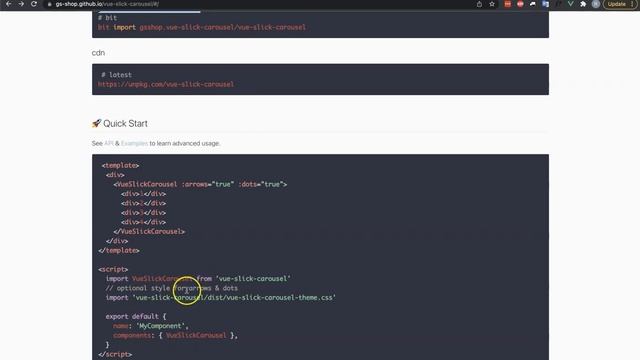This screenshot has width=640, height=360.
Task: Open the API link under Quick Start
Action: pos(109,143)
